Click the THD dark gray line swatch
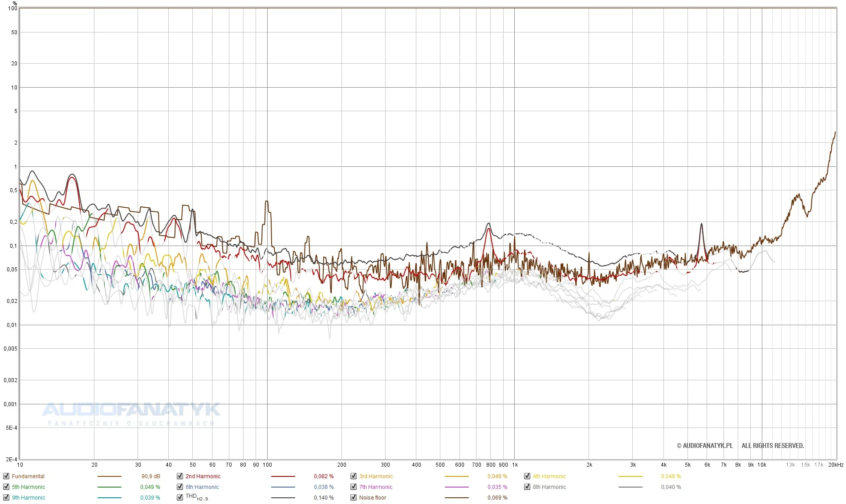 283,498
